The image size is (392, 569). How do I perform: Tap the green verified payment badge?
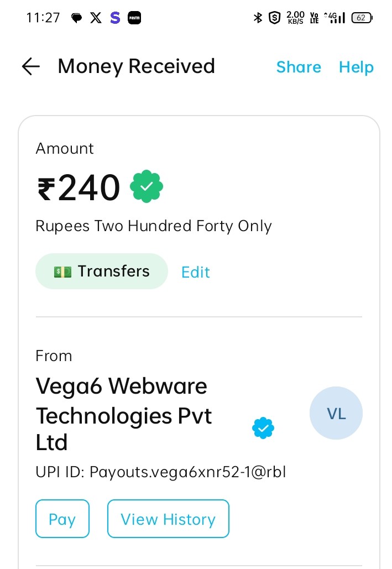(x=147, y=186)
